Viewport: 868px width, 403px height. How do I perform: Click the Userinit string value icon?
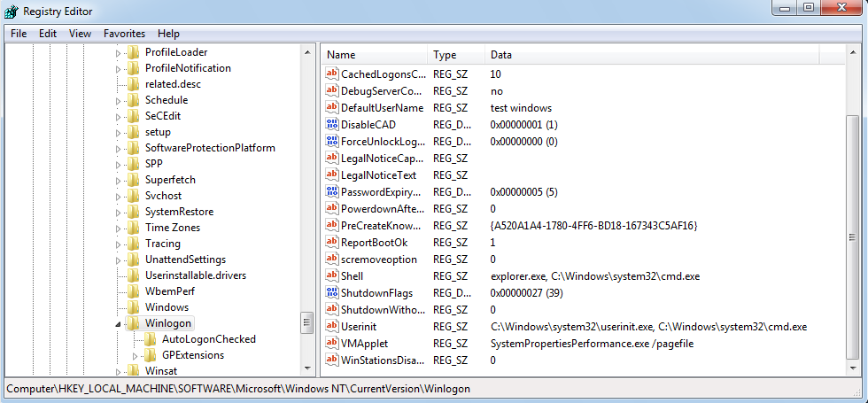(x=332, y=327)
